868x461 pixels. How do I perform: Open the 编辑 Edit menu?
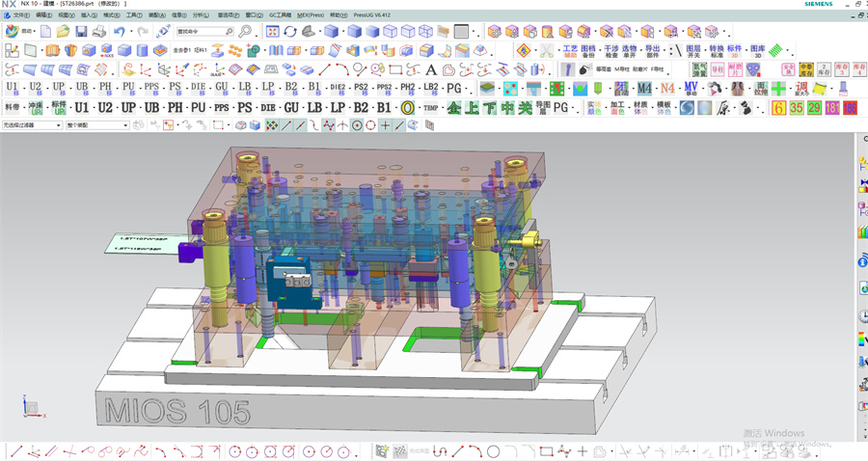coord(43,14)
